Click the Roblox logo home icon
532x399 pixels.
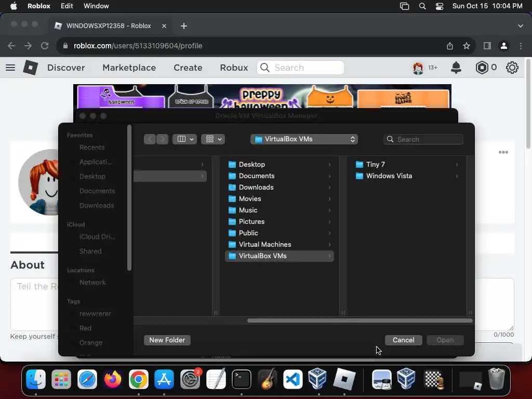tap(30, 68)
